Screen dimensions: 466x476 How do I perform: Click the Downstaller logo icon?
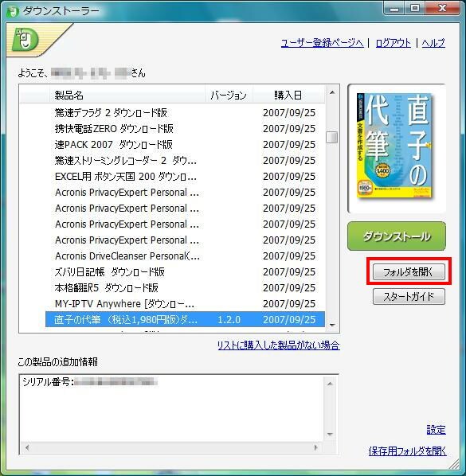[x=25, y=40]
